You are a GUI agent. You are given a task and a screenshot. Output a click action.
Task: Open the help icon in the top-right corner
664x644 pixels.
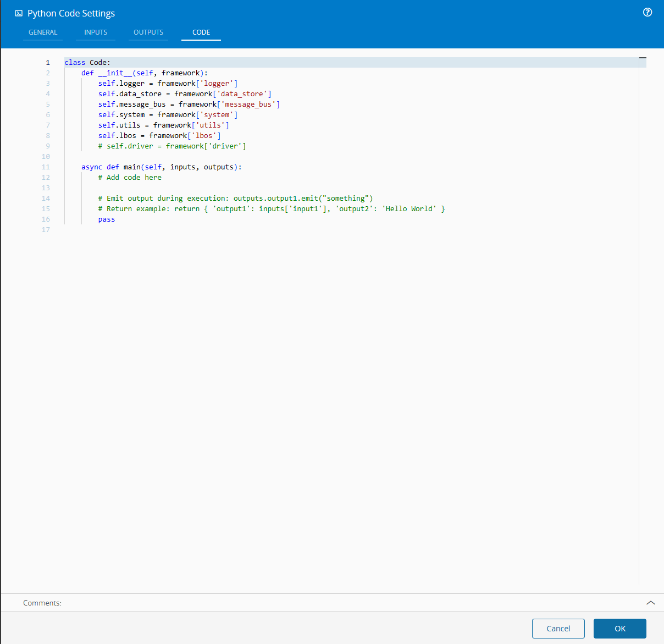tap(647, 12)
